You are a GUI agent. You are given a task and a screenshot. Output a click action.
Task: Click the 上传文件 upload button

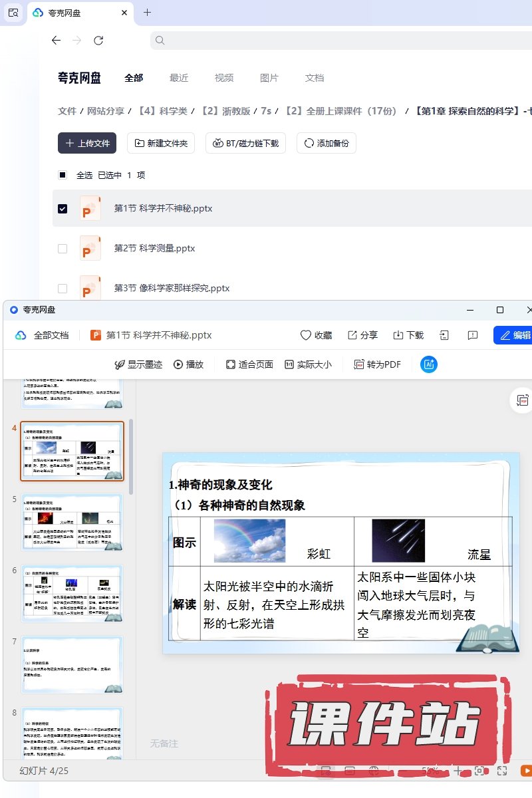click(x=87, y=143)
